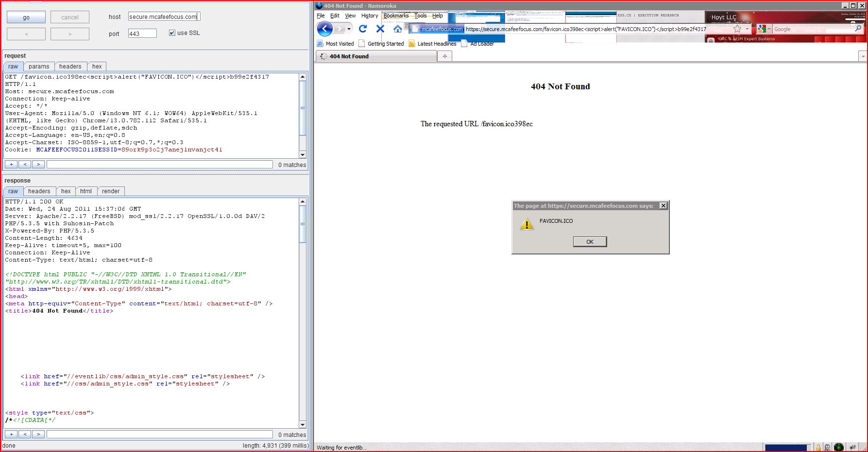Open the Tools menu
Viewport: 868px width, 452px height.
pyautogui.click(x=421, y=16)
